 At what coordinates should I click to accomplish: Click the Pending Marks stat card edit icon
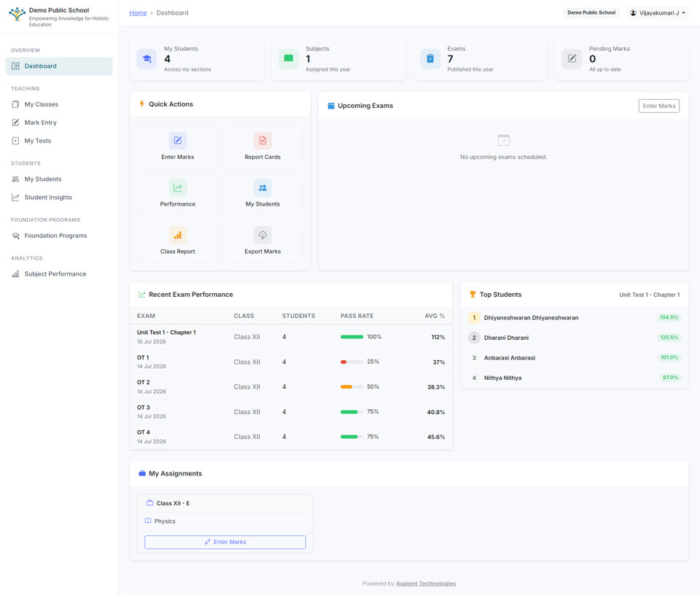pyautogui.click(x=572, y=59)
